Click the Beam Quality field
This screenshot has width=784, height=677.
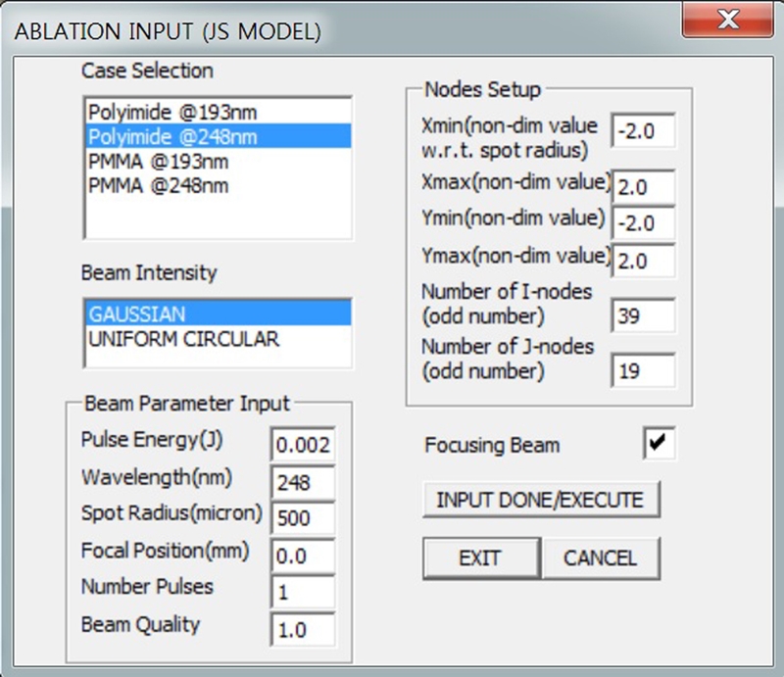coord(304,630)
